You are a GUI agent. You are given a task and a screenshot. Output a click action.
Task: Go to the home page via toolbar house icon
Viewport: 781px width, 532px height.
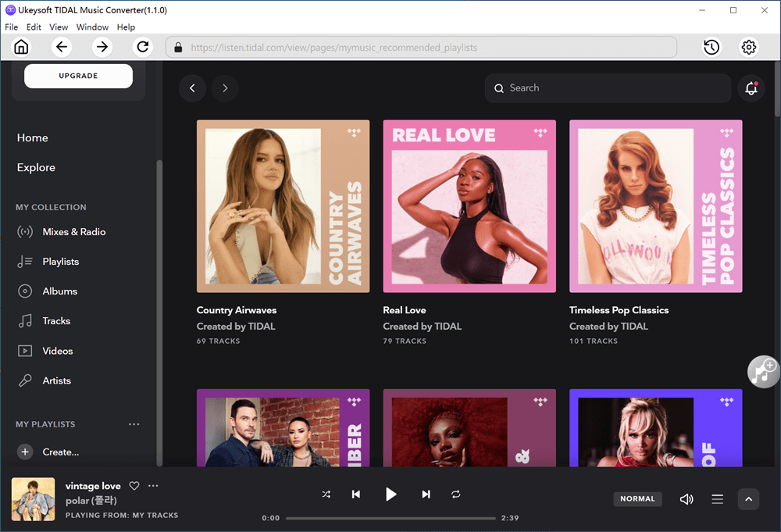(21, 48)
